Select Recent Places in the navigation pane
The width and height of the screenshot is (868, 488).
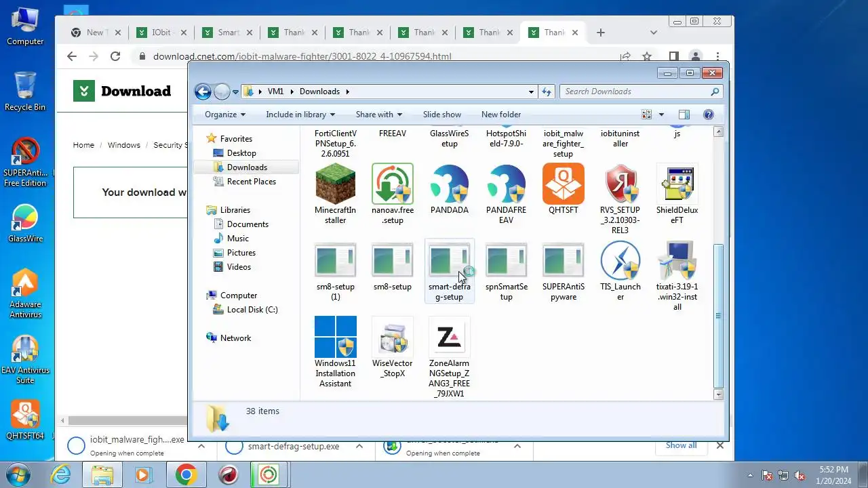[251, 182]
